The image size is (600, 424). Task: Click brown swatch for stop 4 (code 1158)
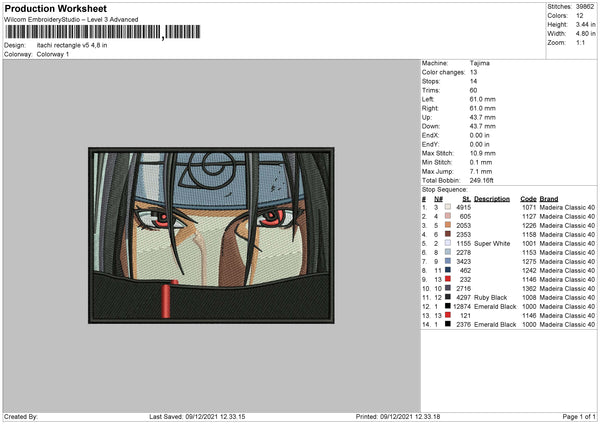pos(448,234)
